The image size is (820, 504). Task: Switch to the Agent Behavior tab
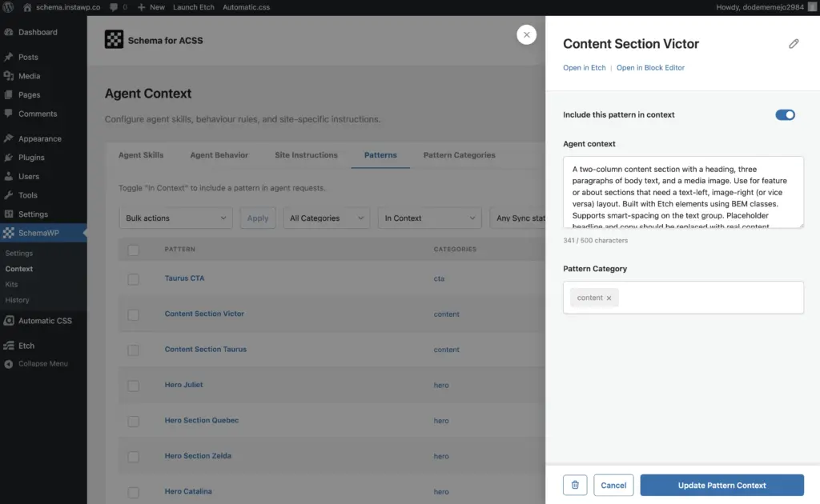click(219, 155)
